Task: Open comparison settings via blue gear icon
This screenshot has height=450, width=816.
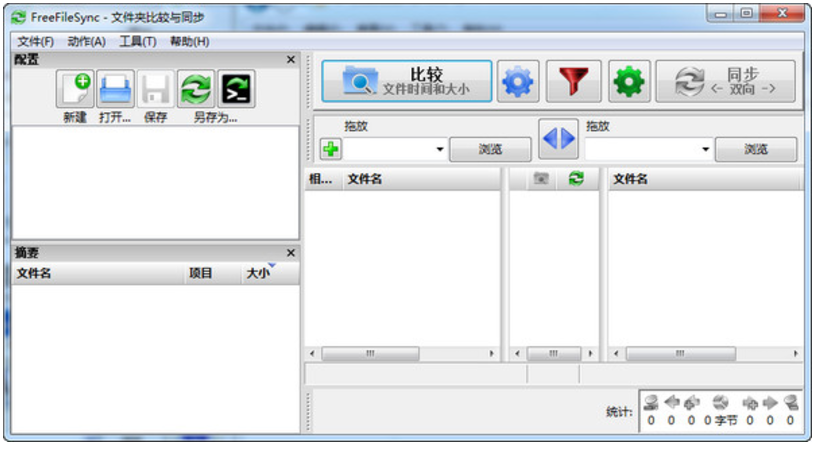Action: point(518,82)
